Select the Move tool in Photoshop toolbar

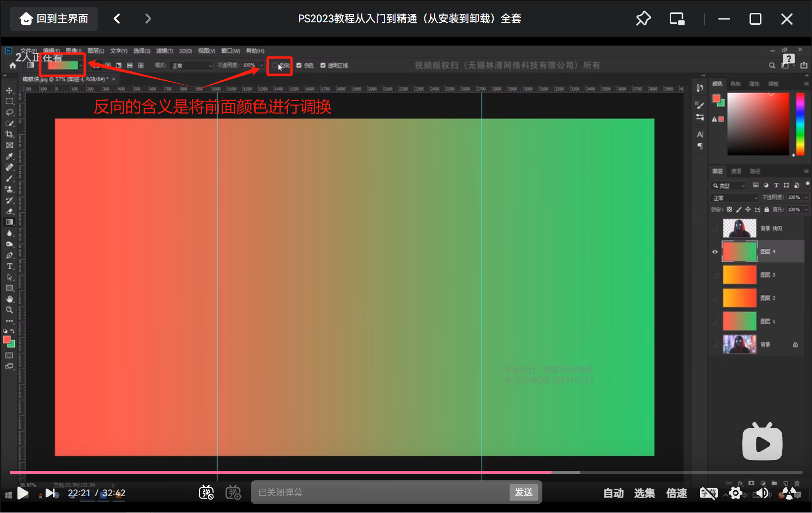click(x=9, y=91)
